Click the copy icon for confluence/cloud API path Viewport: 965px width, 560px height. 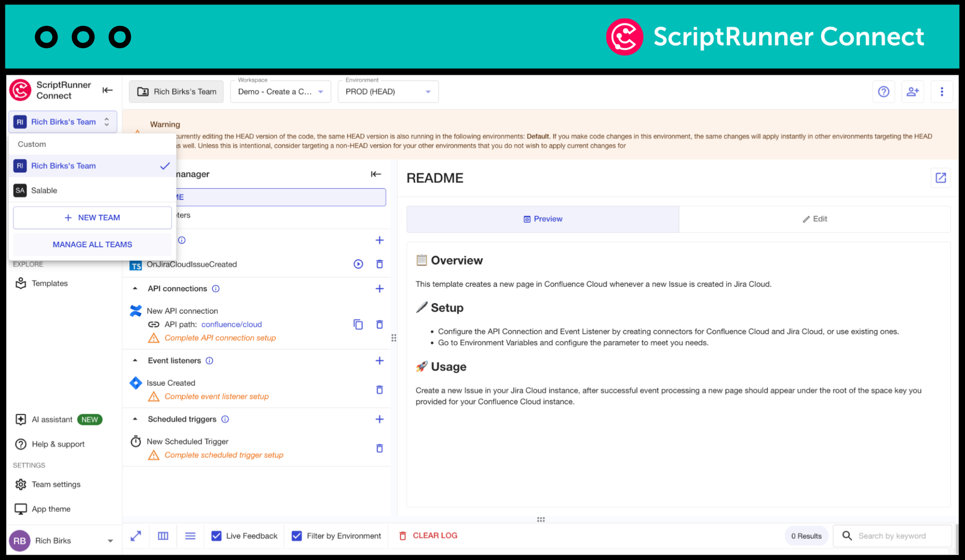[358, 325]
